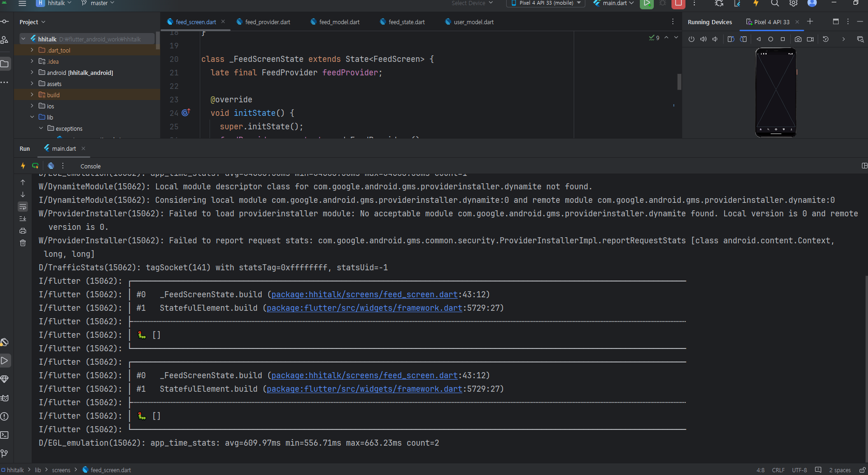This screenshot has height=475, width=868.
Task: Toggle soft-wrap in console
Action: [23, 207]
